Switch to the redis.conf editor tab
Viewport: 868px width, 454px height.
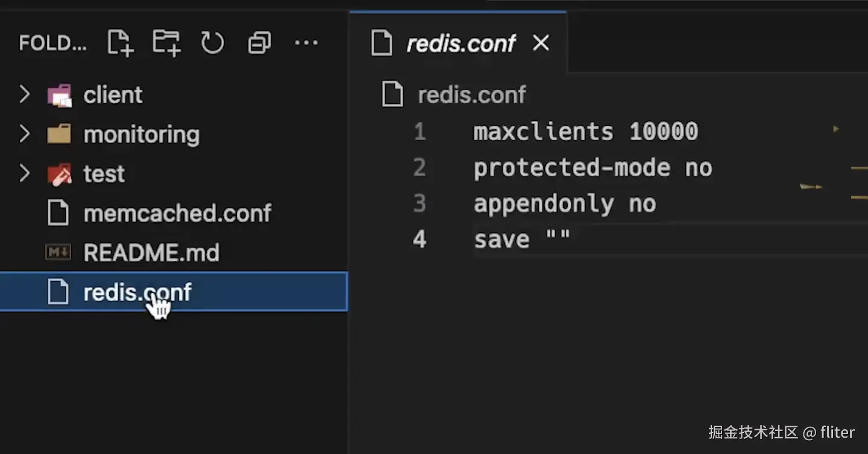tap(461, 43)
